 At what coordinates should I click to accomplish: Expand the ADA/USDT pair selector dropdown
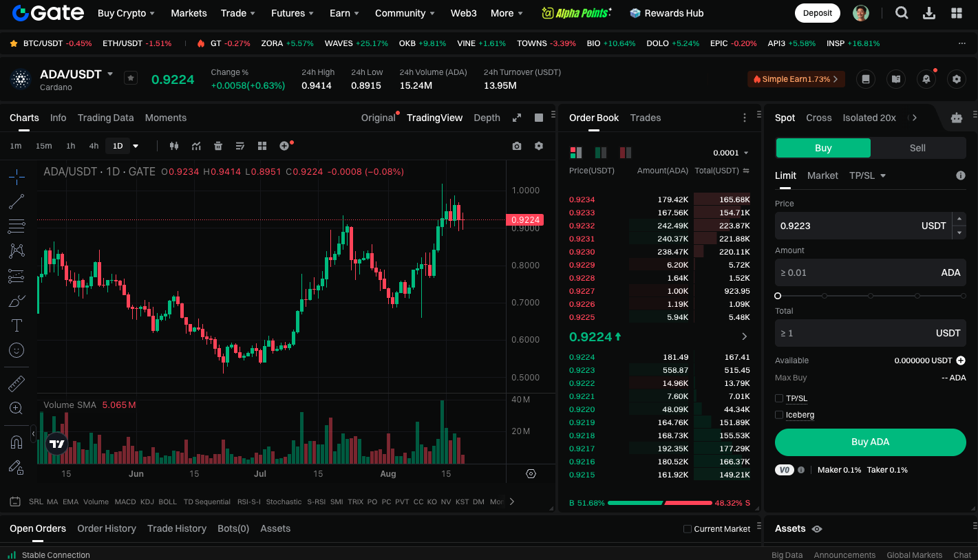(x=110, y=74)
